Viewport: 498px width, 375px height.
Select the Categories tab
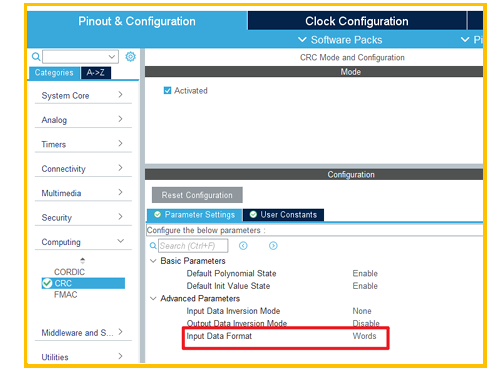click(54, 73)
